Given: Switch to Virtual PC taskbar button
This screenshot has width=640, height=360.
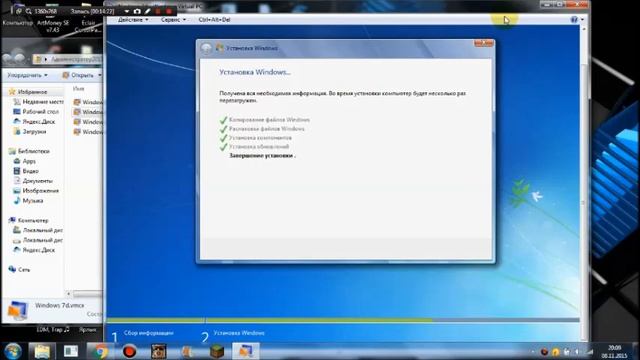Looking at the screenshot, I should click(x=245, y=351).
